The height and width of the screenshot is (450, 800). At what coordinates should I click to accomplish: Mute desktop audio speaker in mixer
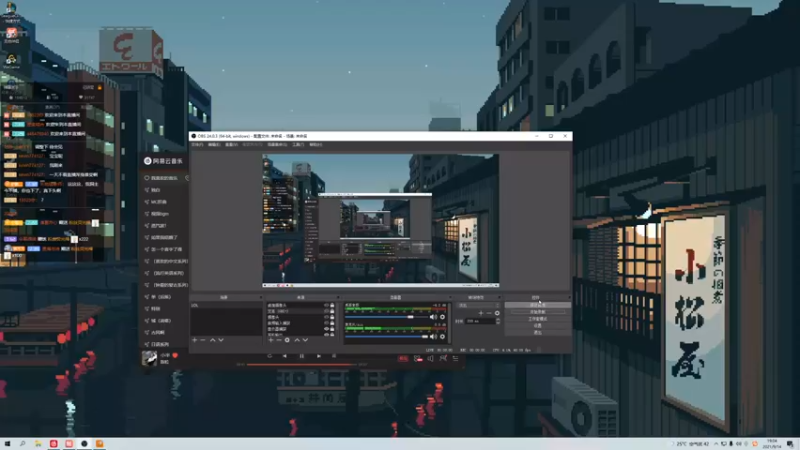click(433, 317)
